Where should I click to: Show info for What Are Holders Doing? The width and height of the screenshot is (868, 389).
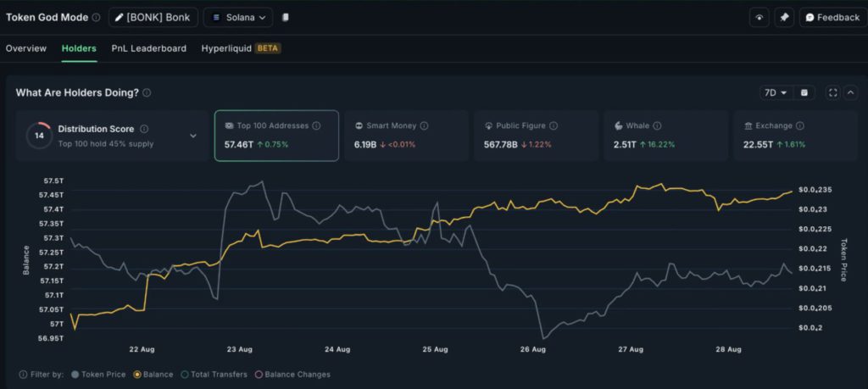(147, 92)
